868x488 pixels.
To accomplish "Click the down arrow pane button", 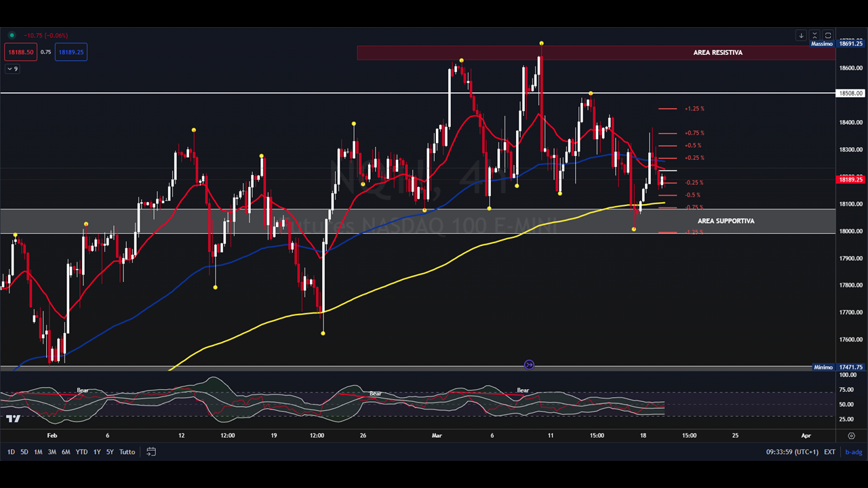I will 801,35.
